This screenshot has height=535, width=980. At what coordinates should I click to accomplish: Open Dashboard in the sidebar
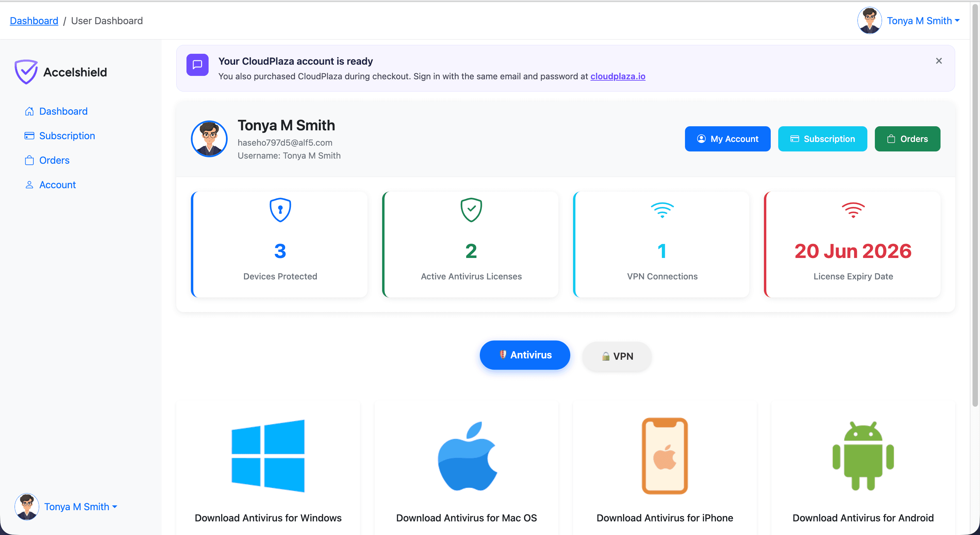64,111
